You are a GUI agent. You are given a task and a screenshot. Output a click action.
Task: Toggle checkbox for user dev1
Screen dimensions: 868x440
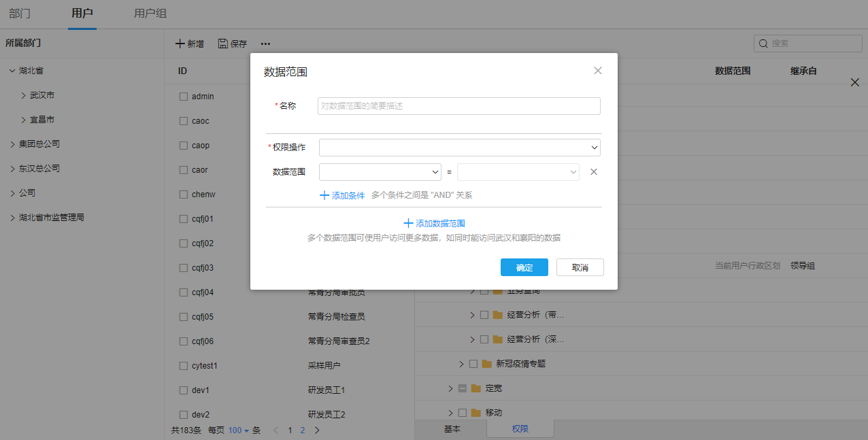[x=184, y=390]
